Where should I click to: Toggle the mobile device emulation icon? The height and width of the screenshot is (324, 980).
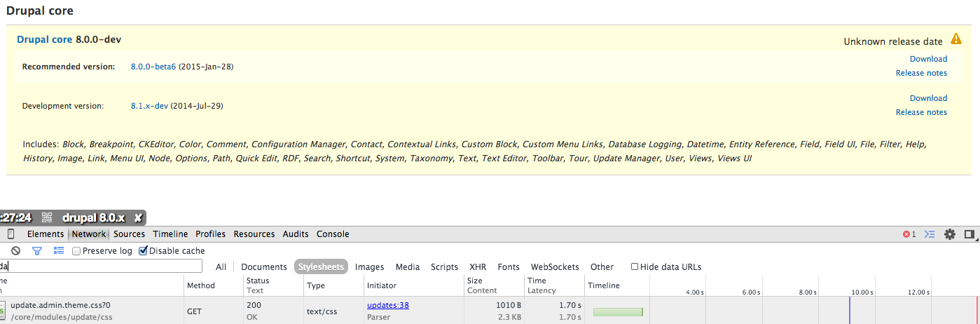pyautogui.click(x=11, y=234)
